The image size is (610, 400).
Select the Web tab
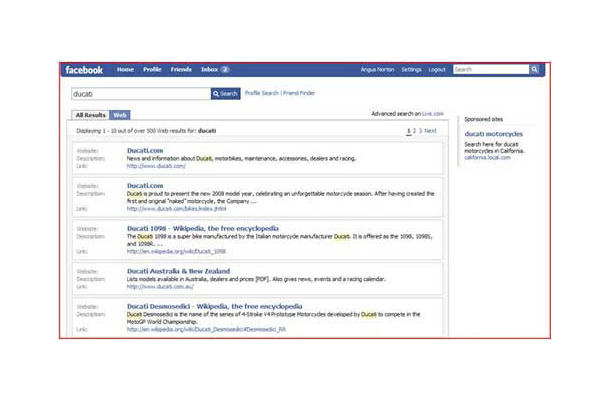tap(120, 115)
